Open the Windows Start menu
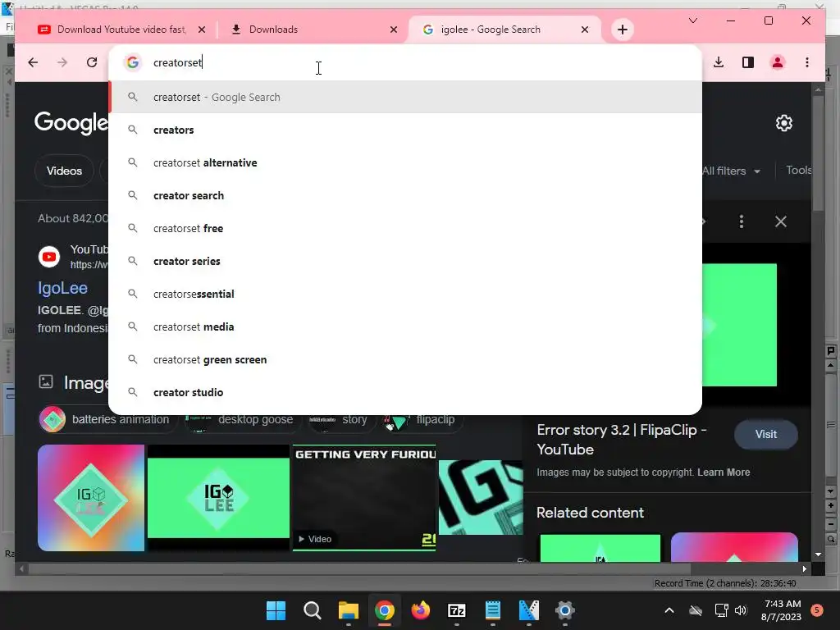This screenshot has height=630, width=840. 276,610
